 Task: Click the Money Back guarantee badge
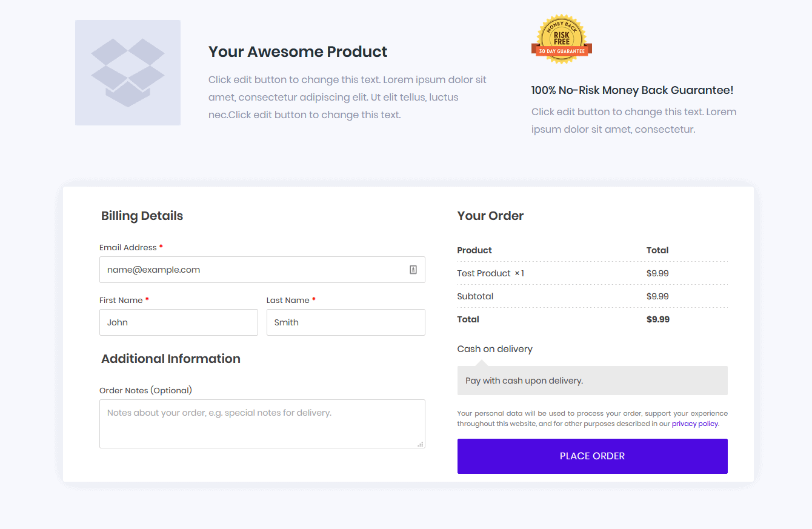(x=562, y=39)
